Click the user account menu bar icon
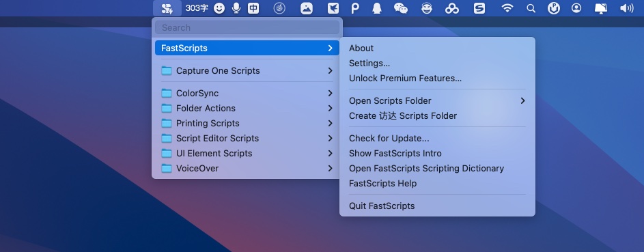 [576, 8]
